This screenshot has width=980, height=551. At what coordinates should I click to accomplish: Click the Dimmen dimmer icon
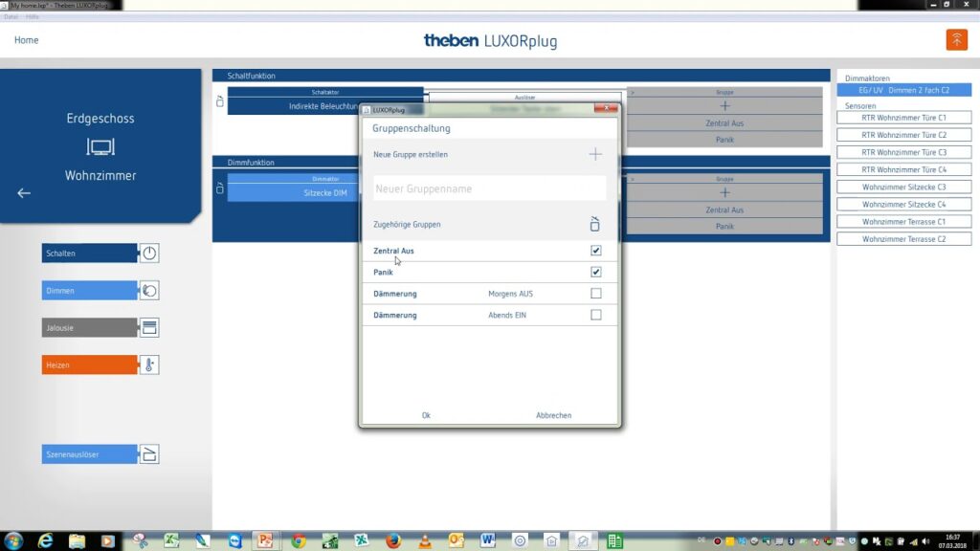(x=148, y=291)
